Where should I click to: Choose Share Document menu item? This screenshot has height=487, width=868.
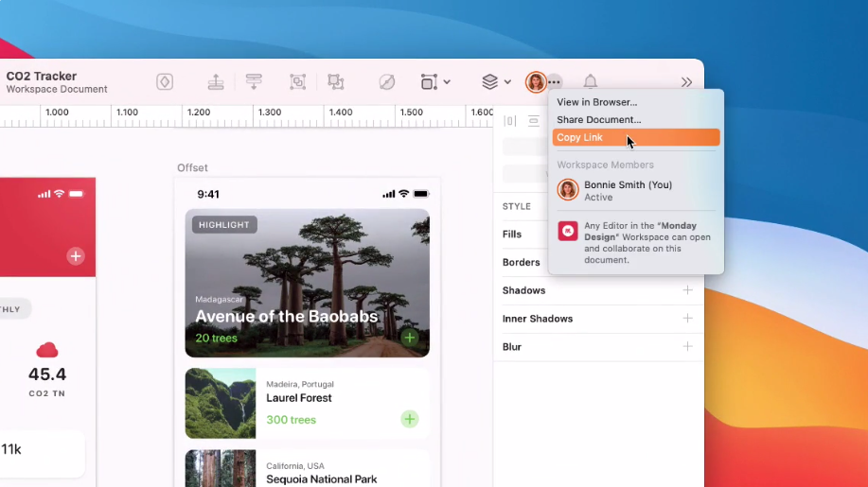[x=636, y=120]
